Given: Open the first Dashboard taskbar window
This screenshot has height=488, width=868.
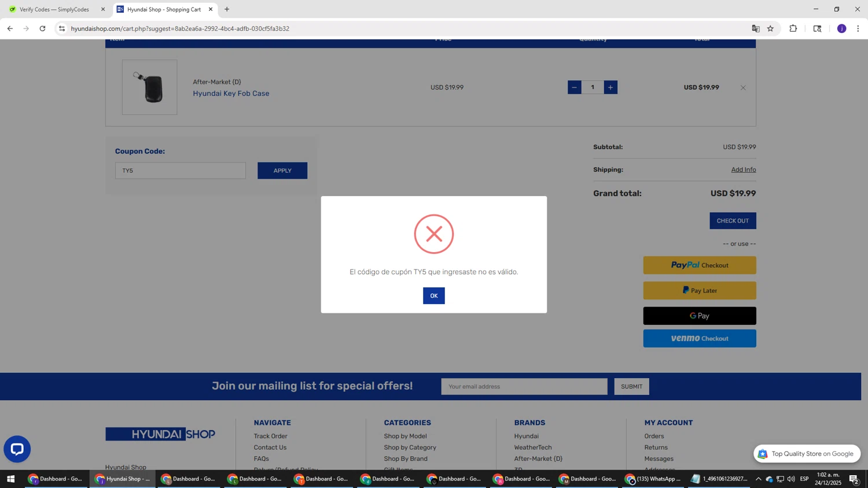Looking at the screenshot, I should click(x=56, y=479).
